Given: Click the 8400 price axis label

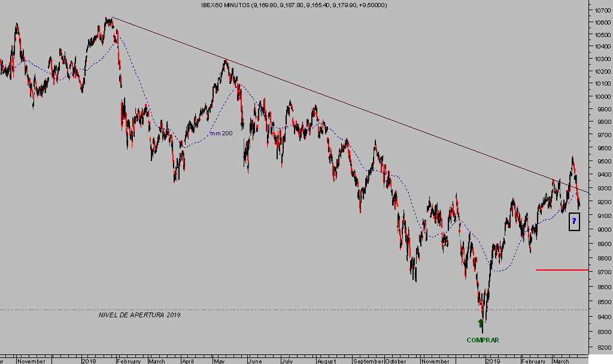Looking at the screenshot, I should click(x=604, y=317).
